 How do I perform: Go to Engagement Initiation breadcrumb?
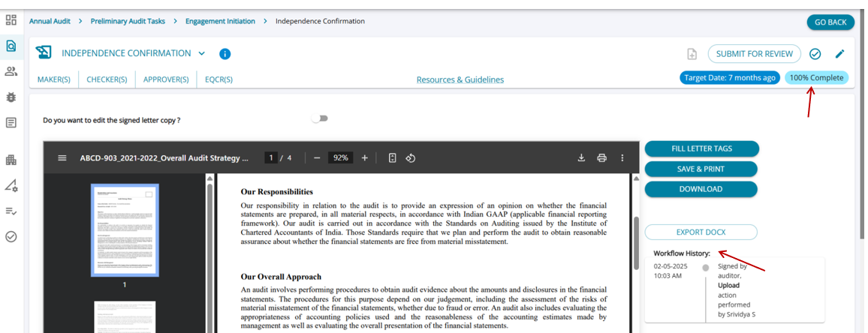(220, 21)
